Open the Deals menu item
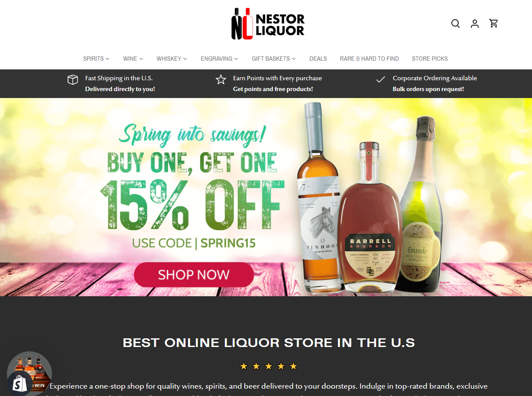Screen dimensions: 532x396 (318, 59)
